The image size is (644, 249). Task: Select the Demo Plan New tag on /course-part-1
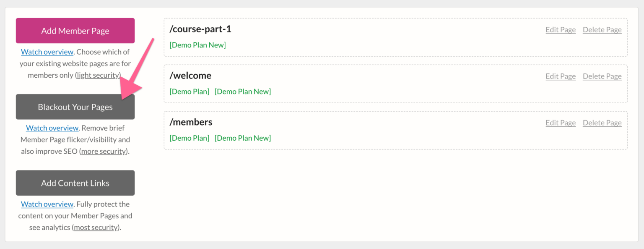click(x=197, y=45)
